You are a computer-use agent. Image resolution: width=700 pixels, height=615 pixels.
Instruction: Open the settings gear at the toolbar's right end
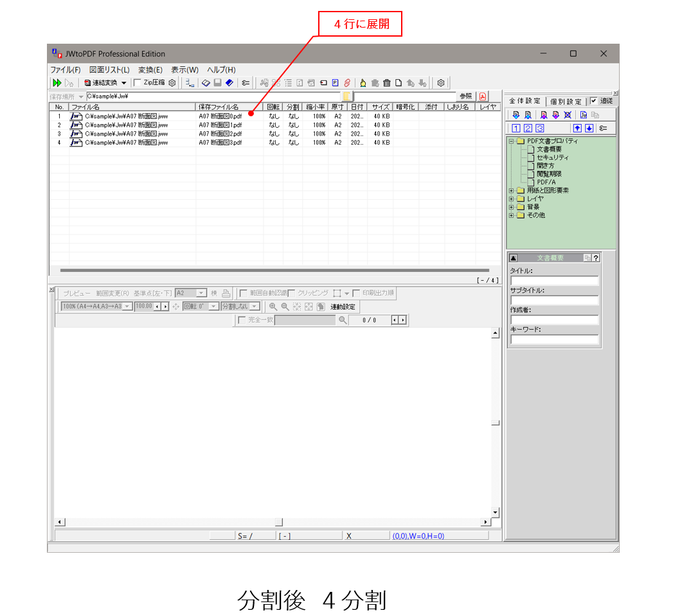[440, 82]
